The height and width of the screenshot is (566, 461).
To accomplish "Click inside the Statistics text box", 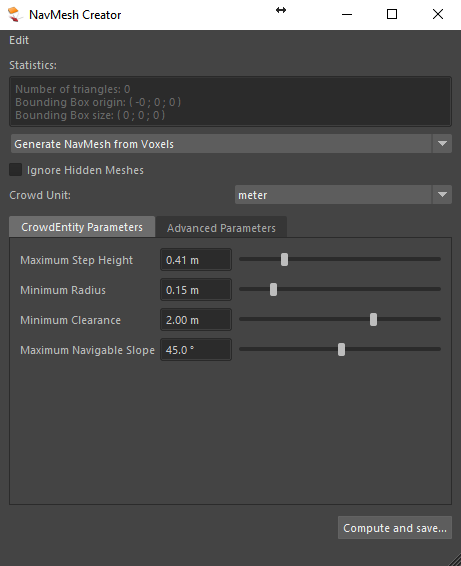I will tap(230, 101).
